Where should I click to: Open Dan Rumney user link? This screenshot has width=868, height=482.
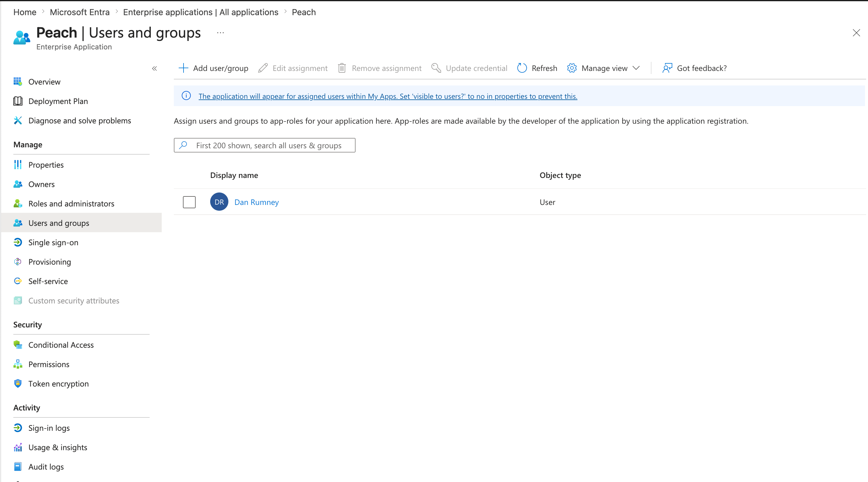(257, 202)
